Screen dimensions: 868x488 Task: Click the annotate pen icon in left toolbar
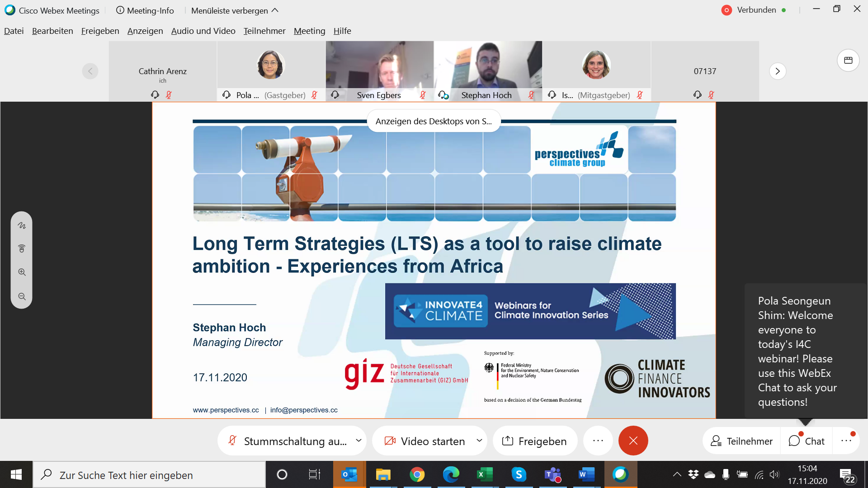point(22,225)
